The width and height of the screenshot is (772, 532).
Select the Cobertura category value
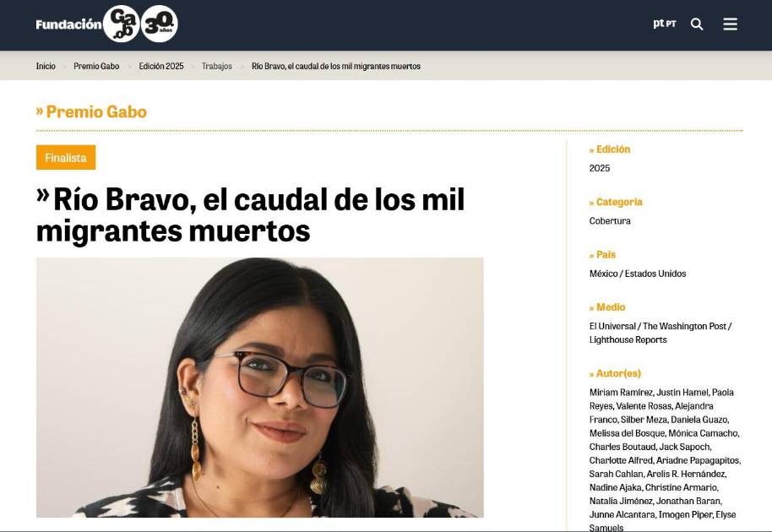pos(610,221)
